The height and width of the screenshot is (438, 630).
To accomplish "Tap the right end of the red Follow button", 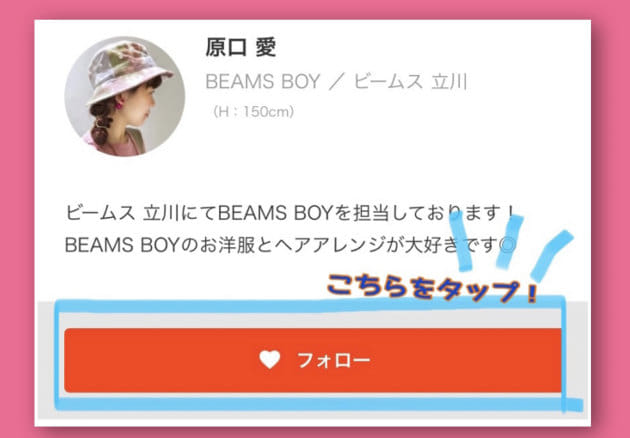I will tap(545, 360).
